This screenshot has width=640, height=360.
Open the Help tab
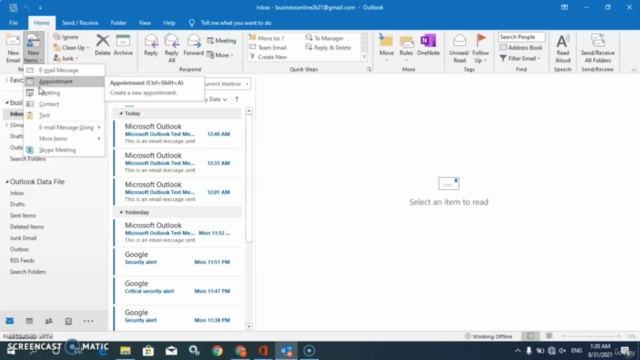coord(169,23)
